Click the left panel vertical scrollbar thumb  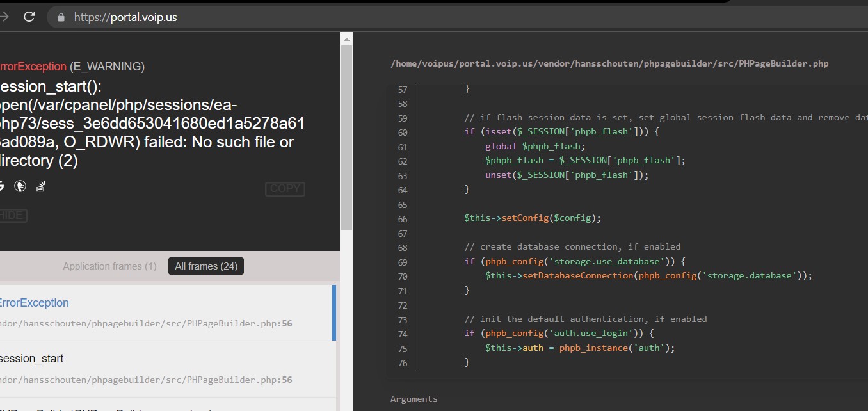point(346,138)
